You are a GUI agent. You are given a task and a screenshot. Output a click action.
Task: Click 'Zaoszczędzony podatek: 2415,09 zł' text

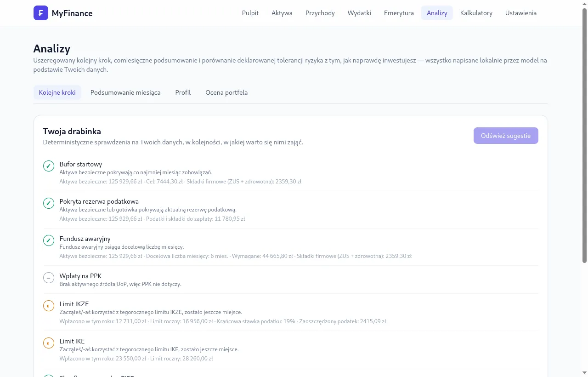point(343,321)
